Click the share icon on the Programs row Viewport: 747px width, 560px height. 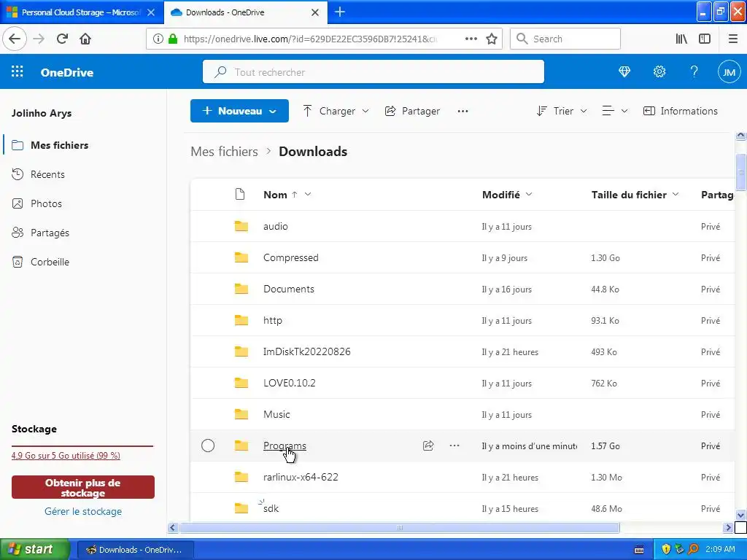point(428,446)
